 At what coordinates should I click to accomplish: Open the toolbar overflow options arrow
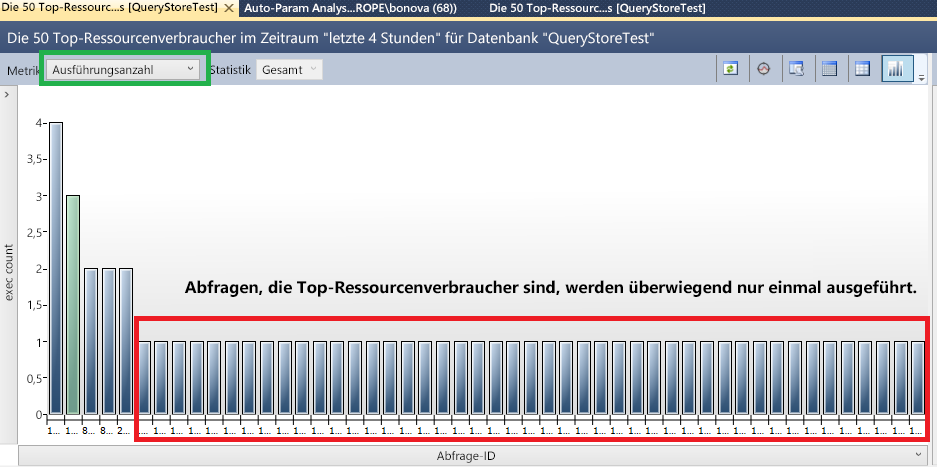(x=921, y=78)
